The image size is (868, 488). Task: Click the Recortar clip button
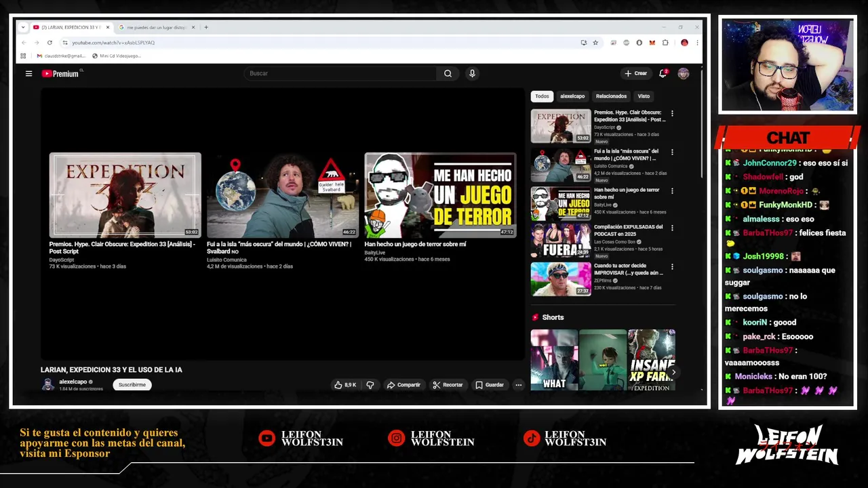click(448, 385)
